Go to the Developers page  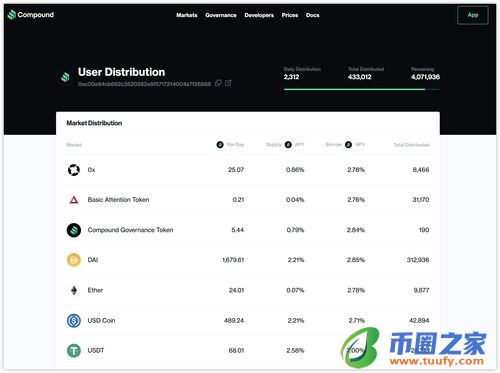click(259, 15)
